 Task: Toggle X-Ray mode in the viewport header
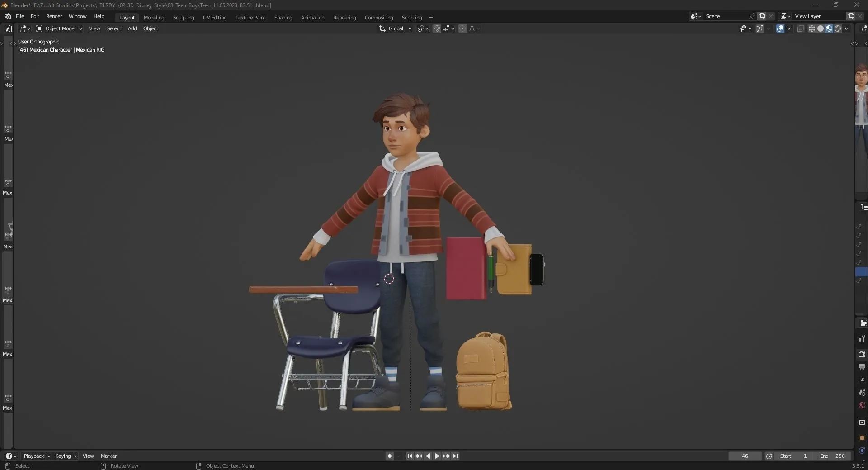[801, 28]
